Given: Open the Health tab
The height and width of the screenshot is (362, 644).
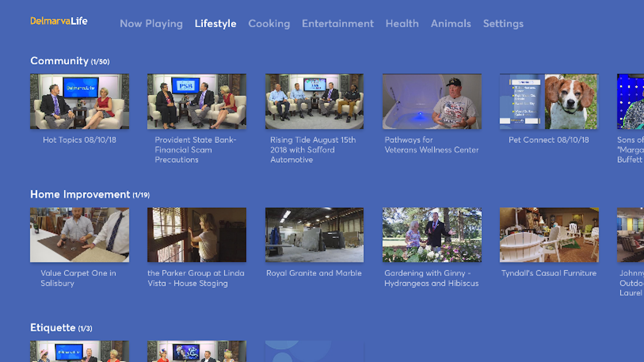Looking at the screenshot, I should click(x=402, y=24).
